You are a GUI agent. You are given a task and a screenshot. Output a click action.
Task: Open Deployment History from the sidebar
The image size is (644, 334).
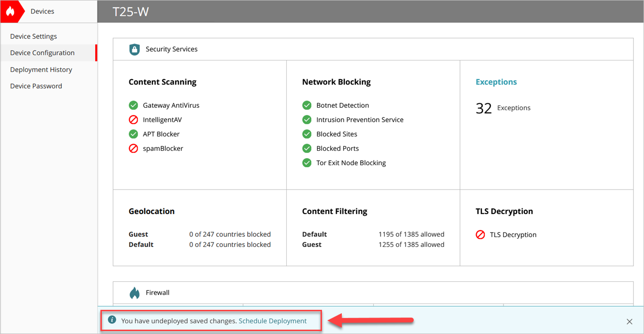41,69
